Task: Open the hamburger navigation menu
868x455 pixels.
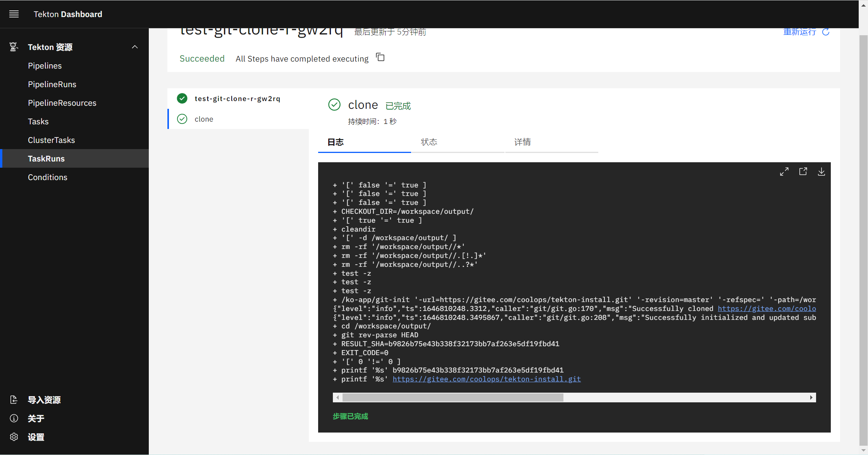Action: tap(14, 14)
